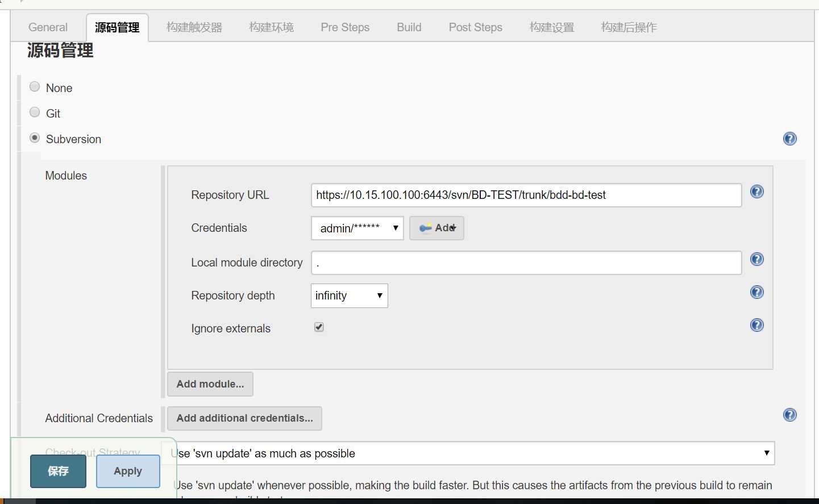Open the Check-out Strategy dropdown
Image resolution: width=819 pixels, height=504 pixels.
pyautogui.click(x=468, y=453)
